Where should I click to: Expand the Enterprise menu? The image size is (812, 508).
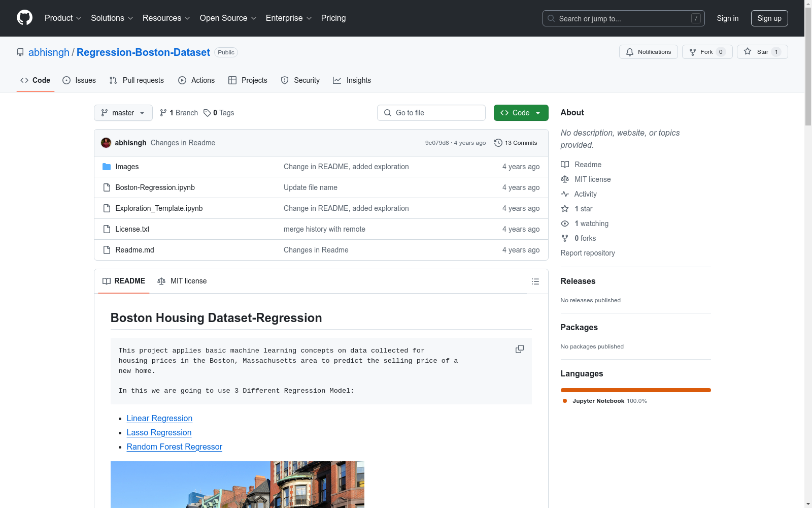click(x=289, y=18)
